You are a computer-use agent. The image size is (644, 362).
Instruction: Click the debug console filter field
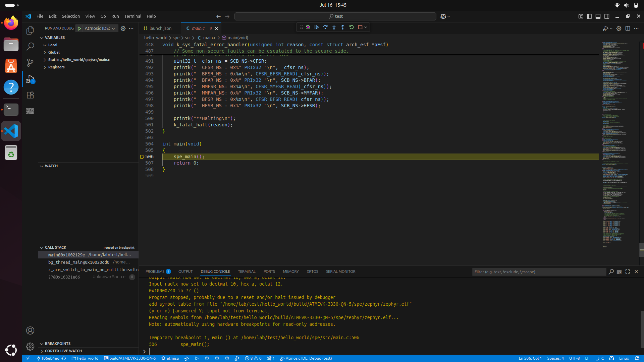click(539, 272)
